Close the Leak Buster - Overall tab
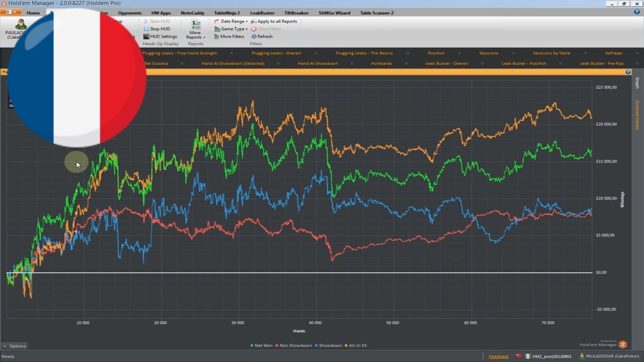Image resolution: width=644 pixels, height=362 pixels. coord(482,64)
